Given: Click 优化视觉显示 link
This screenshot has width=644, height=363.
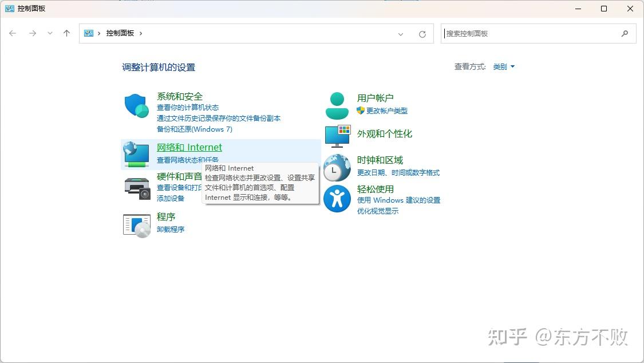Looking at the screenshot, I should click(377, 211).
